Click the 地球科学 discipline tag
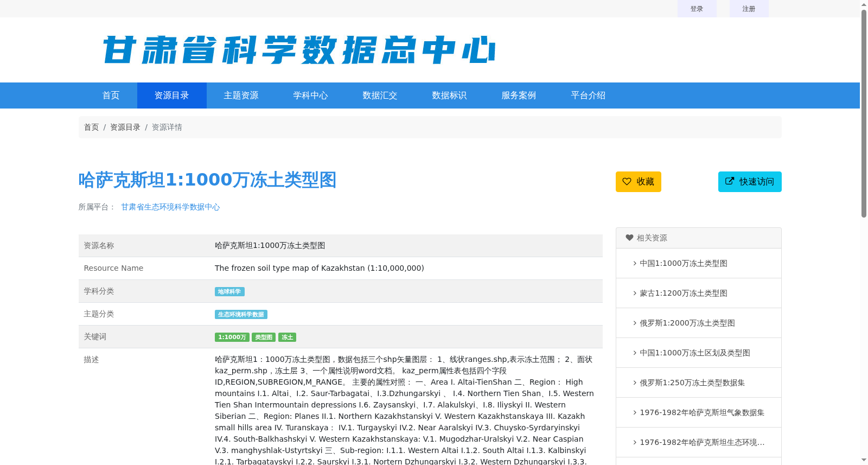This screenshot has width=868, height=465. tap(229, 292)
